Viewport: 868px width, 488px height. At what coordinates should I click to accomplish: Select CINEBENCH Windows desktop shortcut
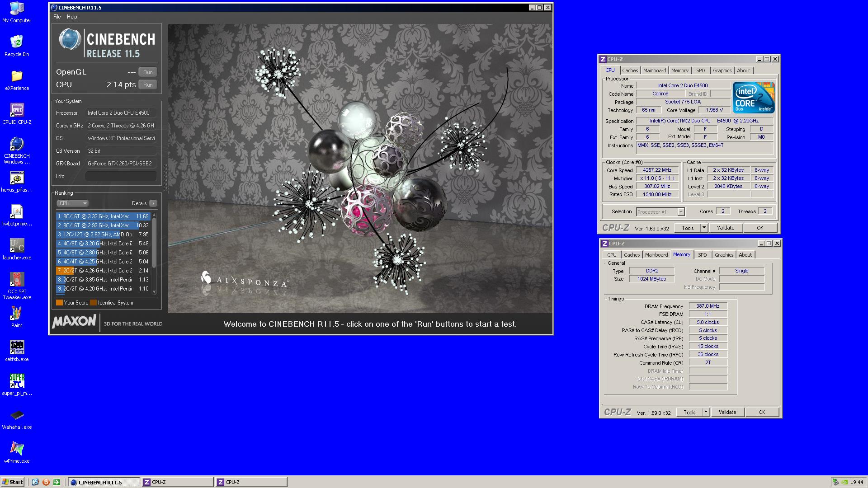pyautogui.click(x=17, y=150)
